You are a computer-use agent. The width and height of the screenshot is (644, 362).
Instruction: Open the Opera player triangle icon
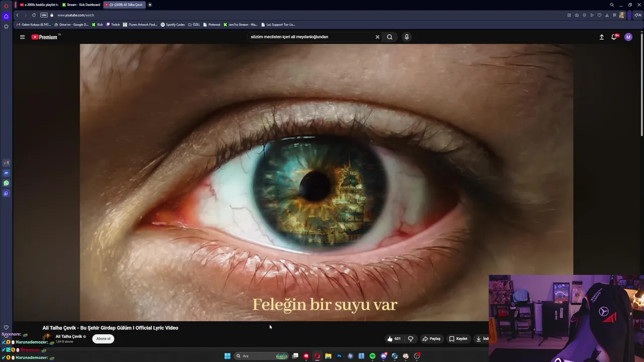(592, 15)
